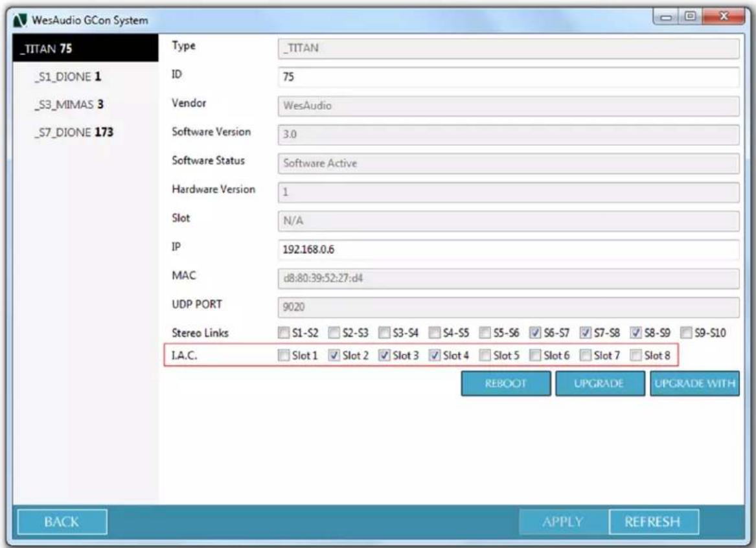Enable I.A.C. Slot 8 checkbox
This screenshot has height=548, width=756.
click(636, 355)
